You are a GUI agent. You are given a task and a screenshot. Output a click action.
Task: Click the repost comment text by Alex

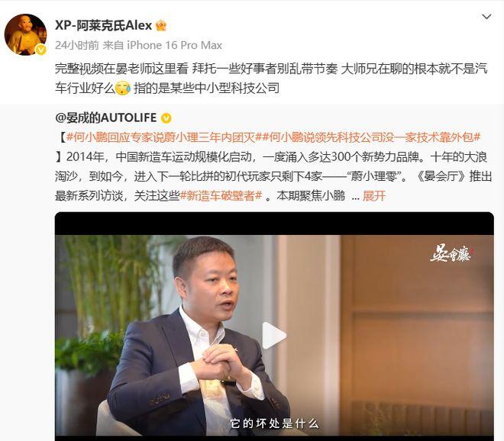[271, 79]
